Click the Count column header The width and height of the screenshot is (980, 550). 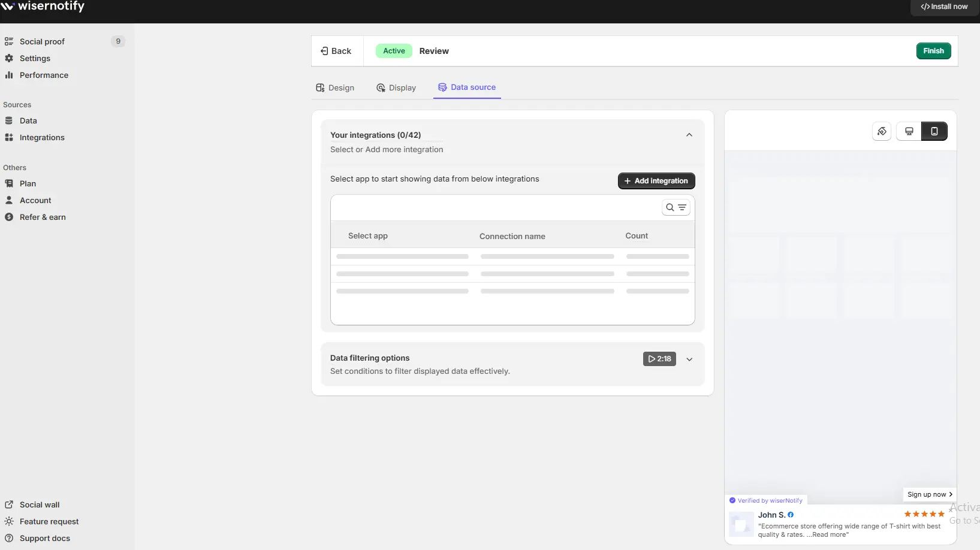637,236
